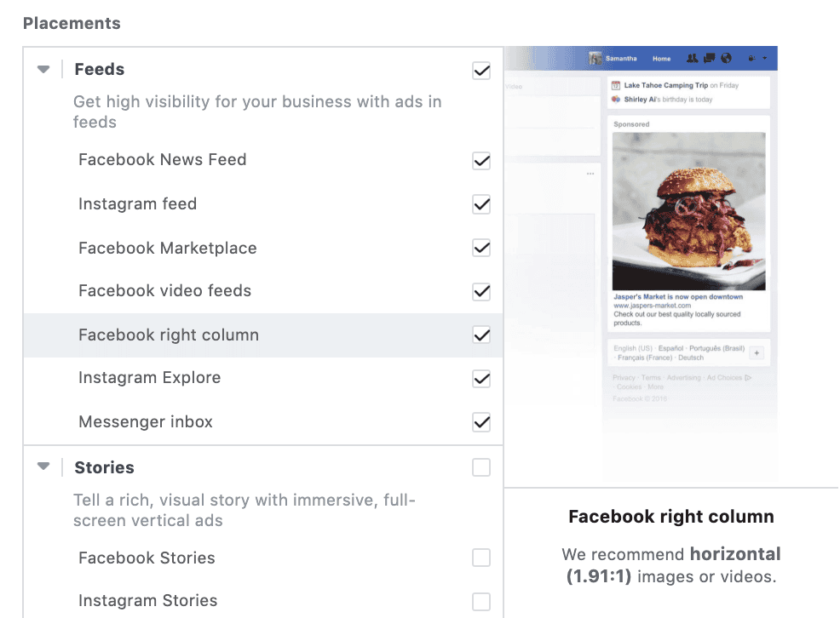This screenshot has height=618, width=840.
Task: Click the globe notifications icon in preview
Action: coord(726,59)
